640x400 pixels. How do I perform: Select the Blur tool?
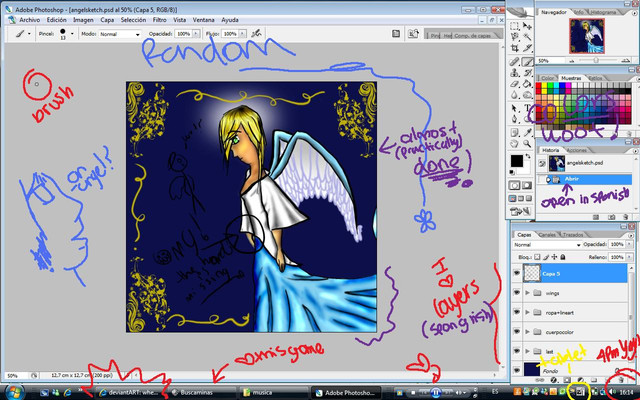click(x=514, y=95)
